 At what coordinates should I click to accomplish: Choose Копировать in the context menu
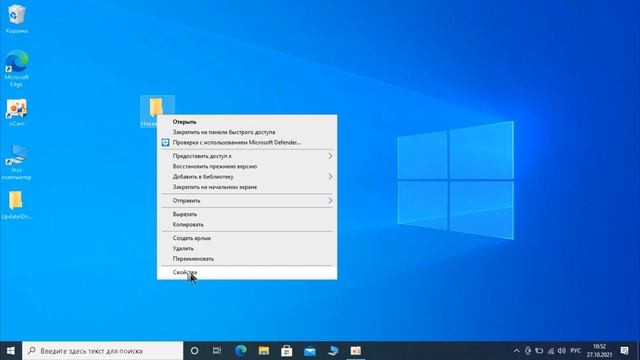247,224
